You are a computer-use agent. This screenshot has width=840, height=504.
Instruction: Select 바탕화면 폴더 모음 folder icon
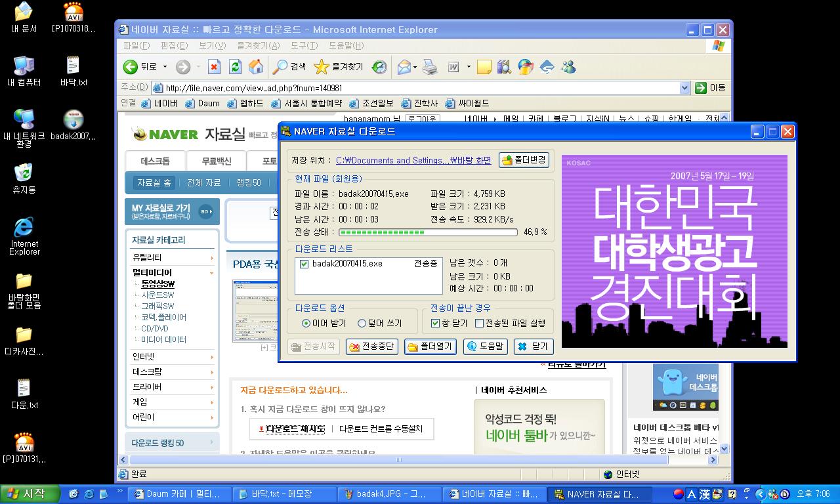click(x=24, y=290)
